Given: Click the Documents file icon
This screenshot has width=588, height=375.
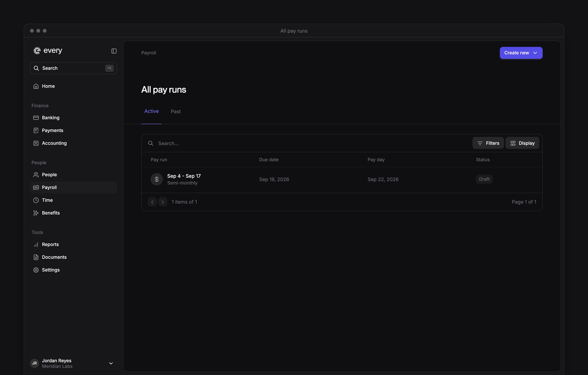Looking at the screenshot, I should [x=36, y=257].
